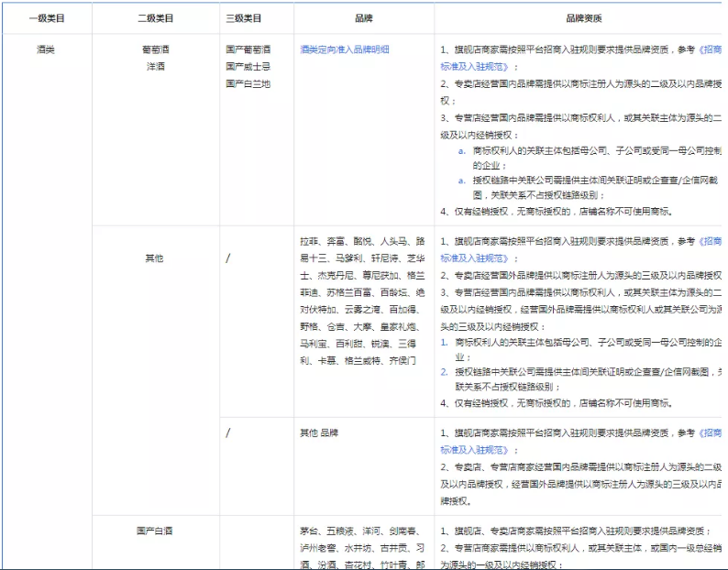Click the sentence containing 专卖店经营国内品牌需提供以商标注册人为源头的二级

coord(580,83)
